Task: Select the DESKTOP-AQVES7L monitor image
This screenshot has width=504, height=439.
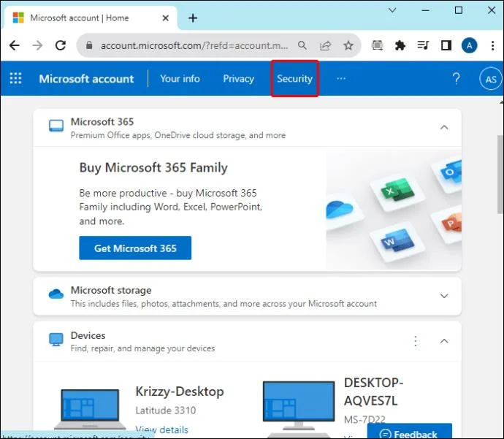Action: 299,405
